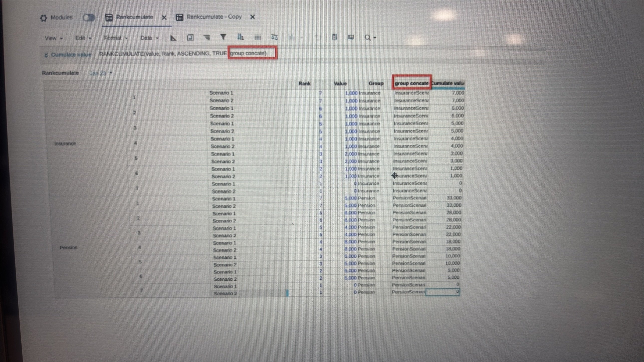644x362 pixels.
Task: Open the Edit dropdown menu
Action: tap(83, 38)
